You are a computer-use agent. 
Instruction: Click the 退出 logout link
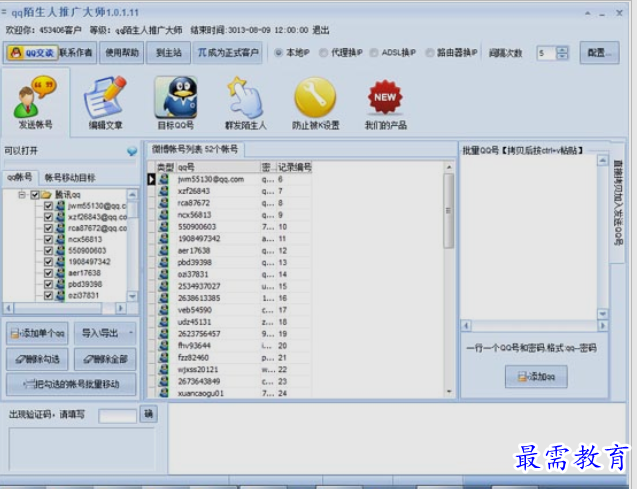pos(321,30)
